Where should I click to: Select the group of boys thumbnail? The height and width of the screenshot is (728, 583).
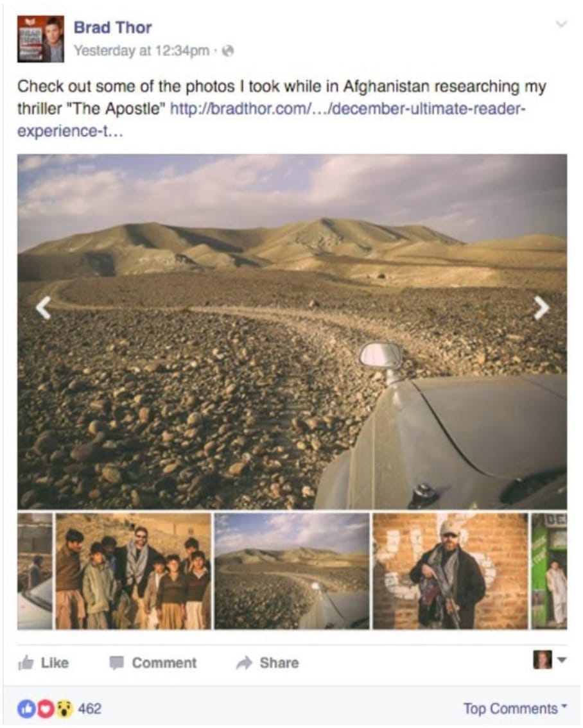(133, 571)
